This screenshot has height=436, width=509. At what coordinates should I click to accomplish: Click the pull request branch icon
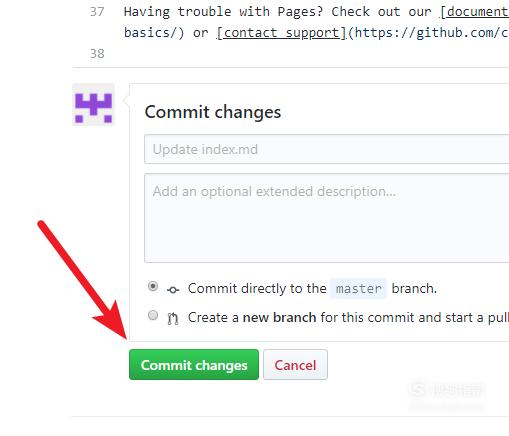pos(173,318)
